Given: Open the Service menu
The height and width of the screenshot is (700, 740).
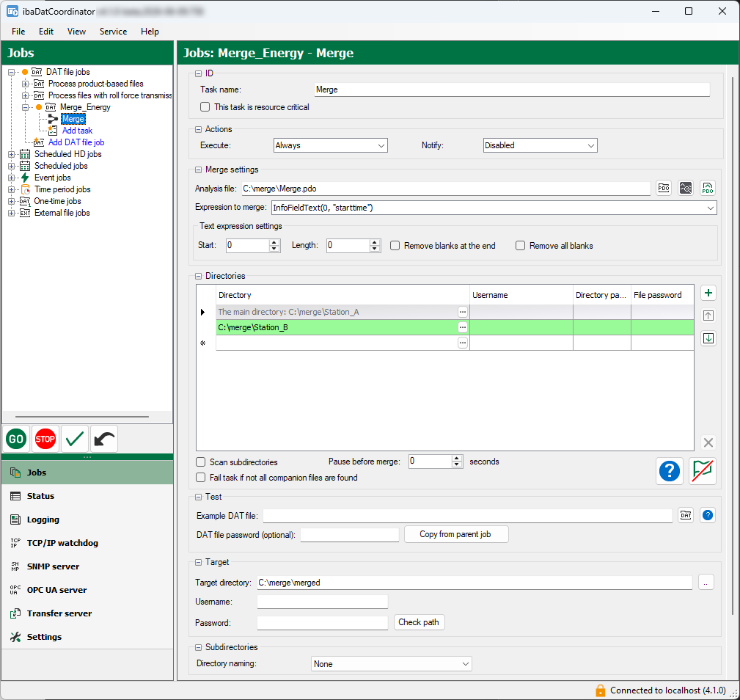Looking at the screenshot, I should tap(113, 31).
